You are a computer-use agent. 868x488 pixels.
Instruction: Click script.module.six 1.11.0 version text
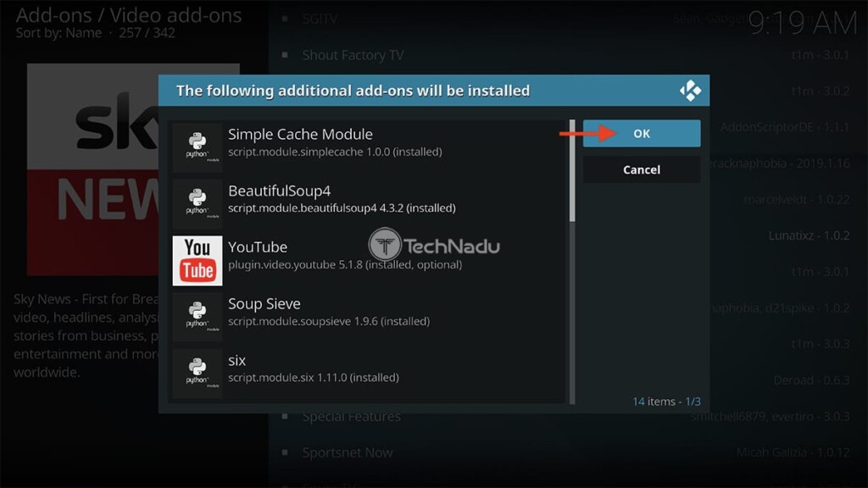[x=314, y=377]
